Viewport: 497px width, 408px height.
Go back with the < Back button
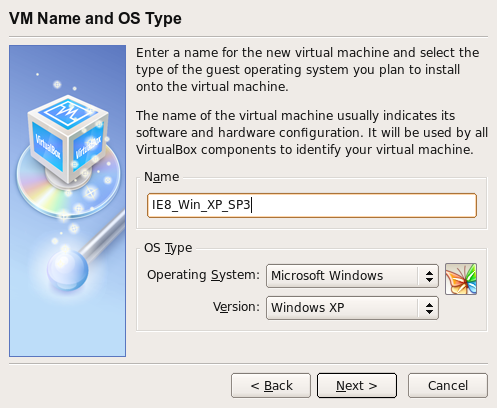point(271,386)
